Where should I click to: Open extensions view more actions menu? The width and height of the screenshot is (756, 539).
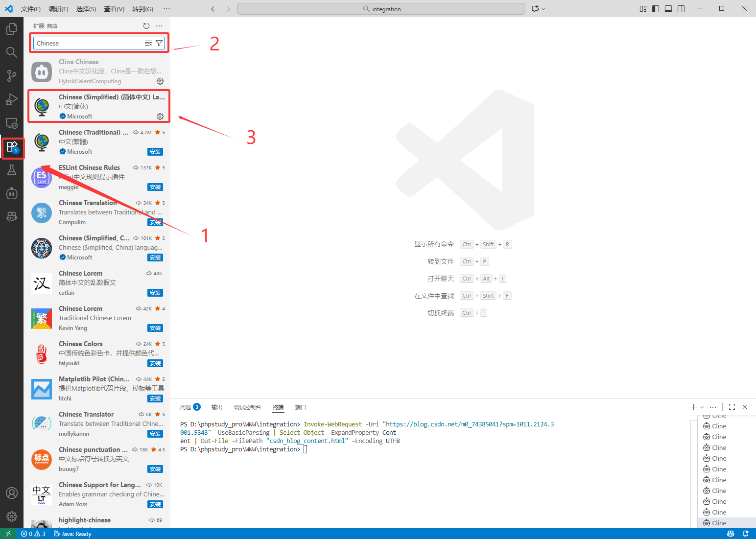(159, 26)
